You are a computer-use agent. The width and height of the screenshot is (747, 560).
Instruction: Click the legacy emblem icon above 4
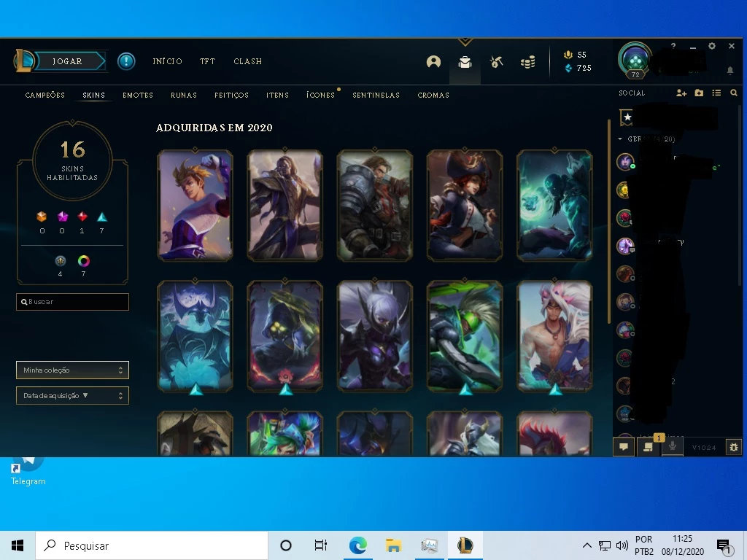60,261
